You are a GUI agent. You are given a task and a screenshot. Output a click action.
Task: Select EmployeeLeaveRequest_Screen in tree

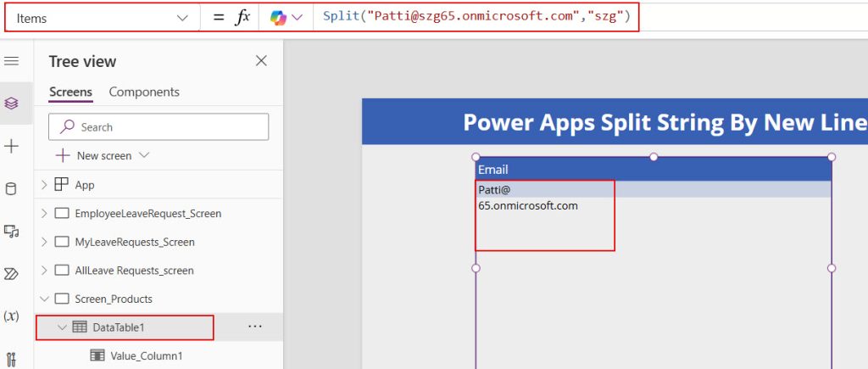pos(147,213)
